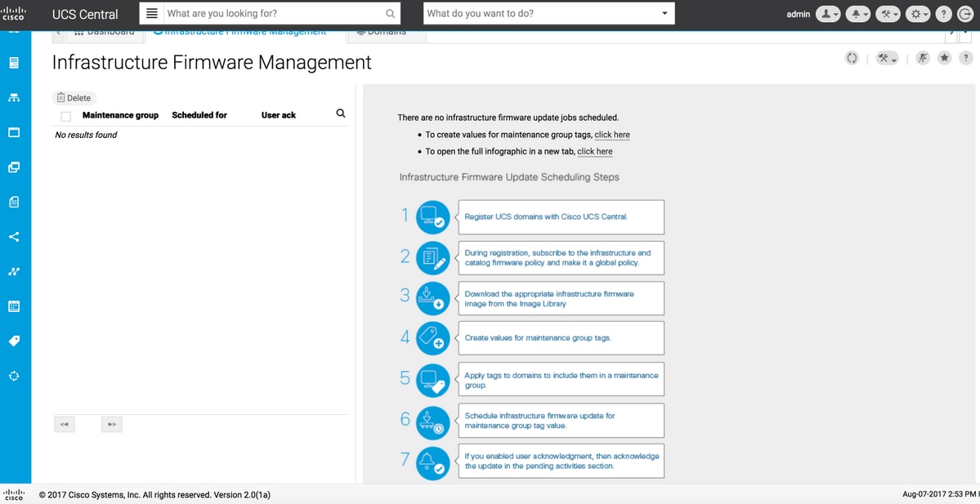The width and height of the screenshot is (980, 504).
Task: Select the Infrastructure Firmware Management tab
Action: pos(245,33)
